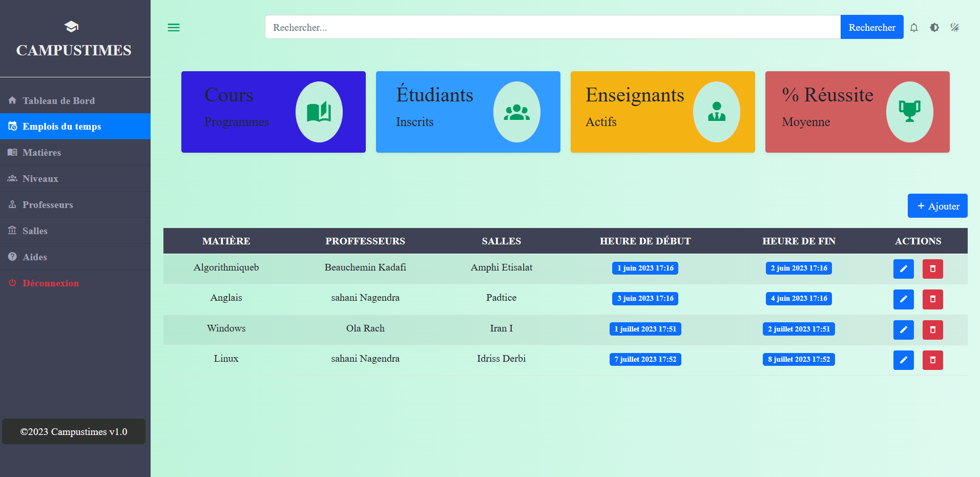Click the edit pencil on the Windows row
This screenshot has width=980, height=477.
point(903,330)
